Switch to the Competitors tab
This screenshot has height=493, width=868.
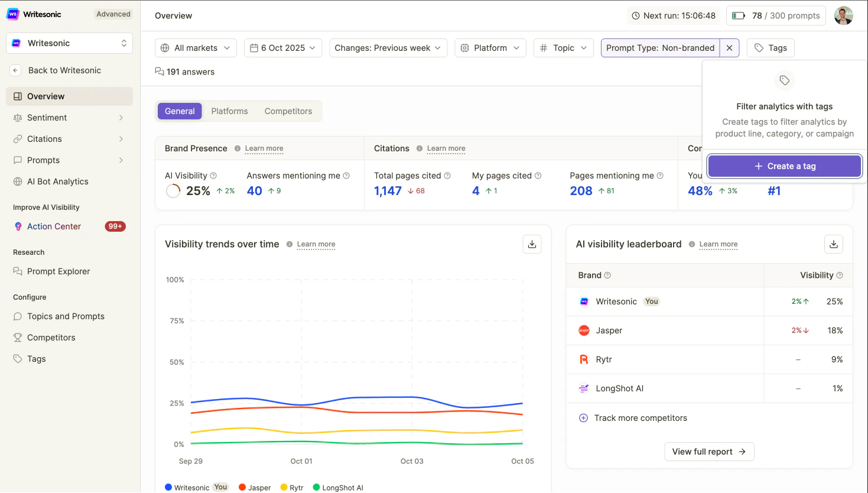coord(288,111)
